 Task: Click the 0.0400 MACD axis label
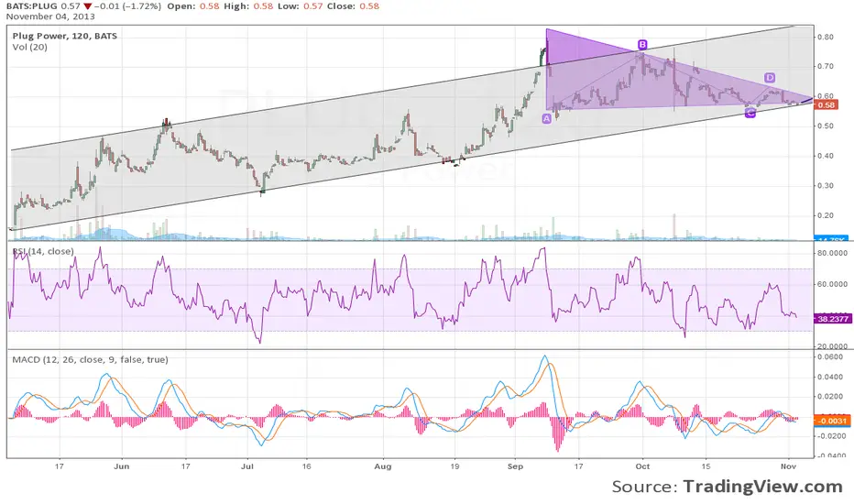[831, 377]
